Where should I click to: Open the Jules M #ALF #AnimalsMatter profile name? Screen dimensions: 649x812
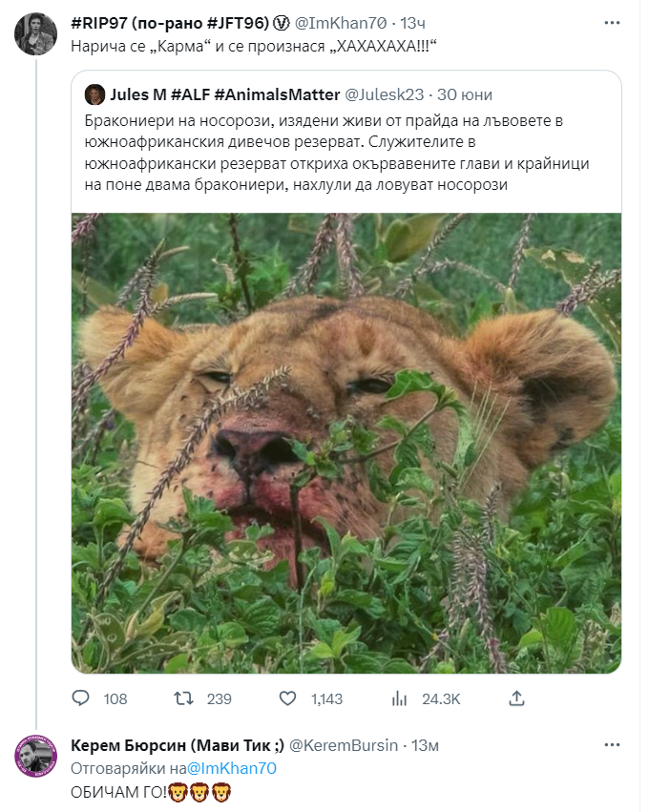(x=224, y=94)
